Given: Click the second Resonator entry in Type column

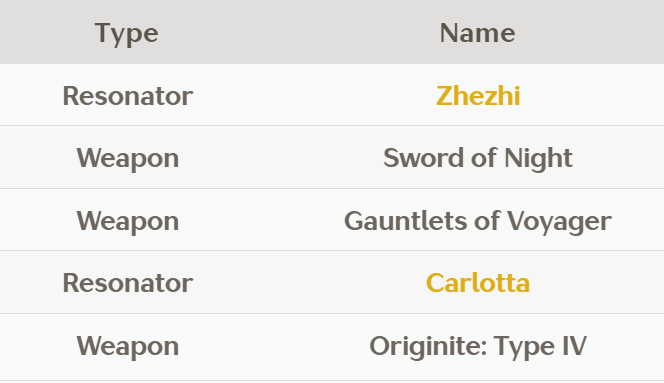Looking at the screenshot, I should point(127,283).
